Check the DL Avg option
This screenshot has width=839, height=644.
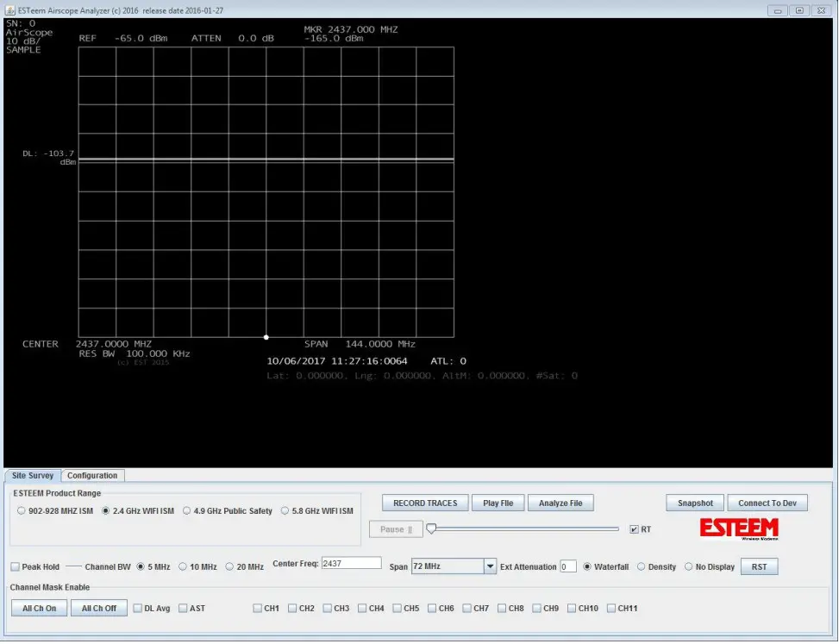tap(139, 608)
